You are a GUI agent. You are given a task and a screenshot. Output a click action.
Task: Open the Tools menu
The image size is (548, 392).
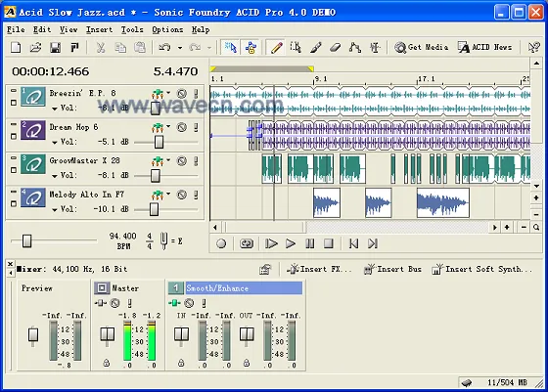click(132, 29)
